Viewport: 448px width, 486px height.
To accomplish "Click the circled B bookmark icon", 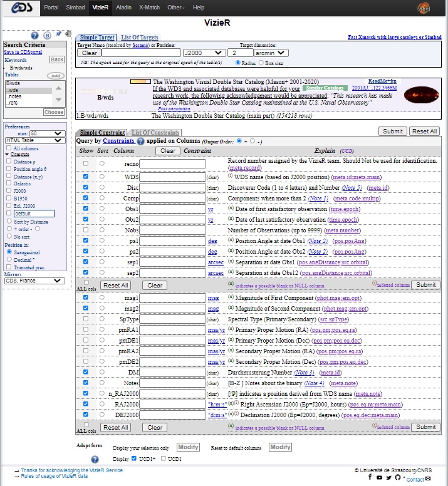I will pyautogui.click(x=47, y=35).
